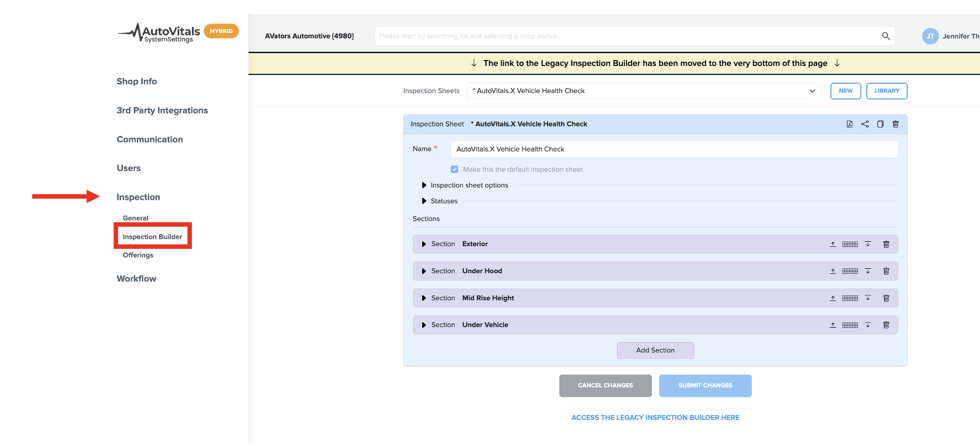Move the Exterior section to bottom
The image size is (980, 445).
tap(868, 244)
